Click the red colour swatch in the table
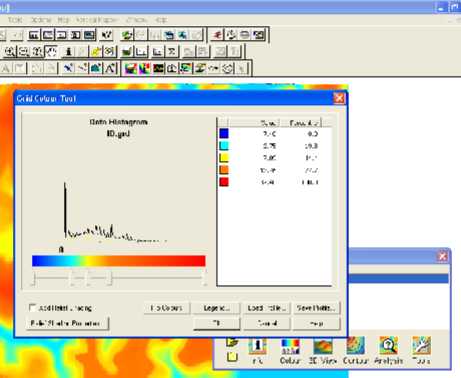461x378 pixels. click(x=224, y=182)
